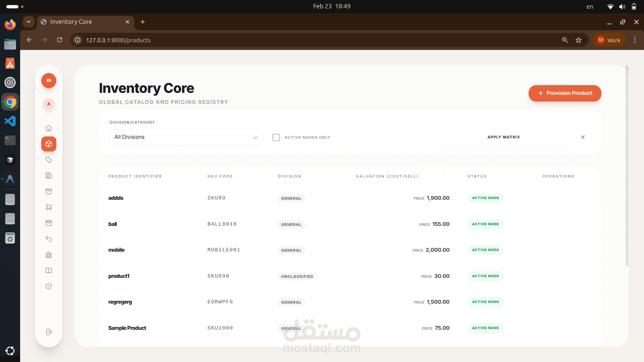Open the home icon in sidebar

click(49, 128)
